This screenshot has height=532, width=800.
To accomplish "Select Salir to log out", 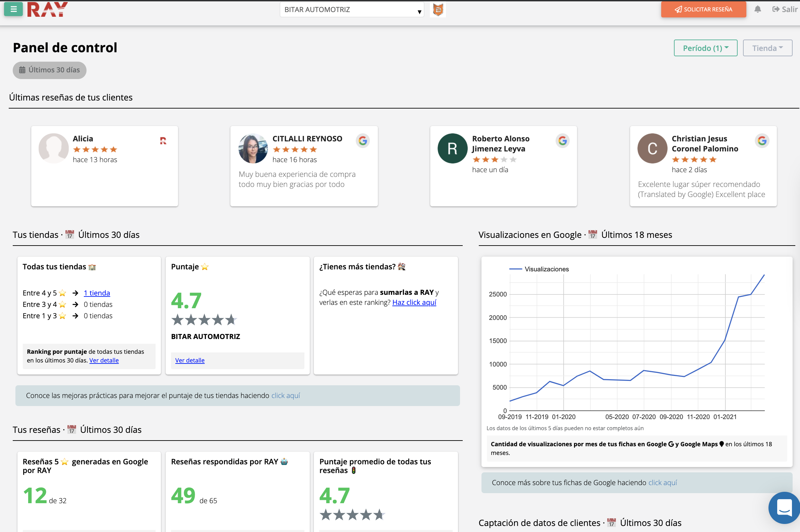I will click(788, 9).
